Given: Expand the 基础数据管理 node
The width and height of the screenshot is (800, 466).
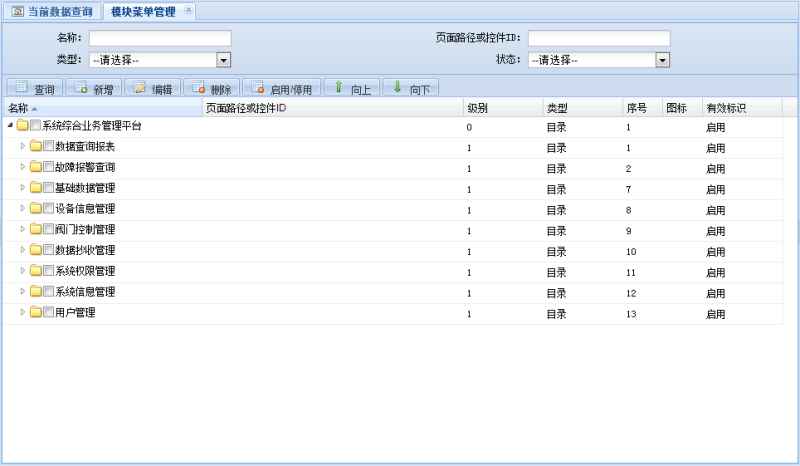Looking at the screenshot, I should [22, 187].
